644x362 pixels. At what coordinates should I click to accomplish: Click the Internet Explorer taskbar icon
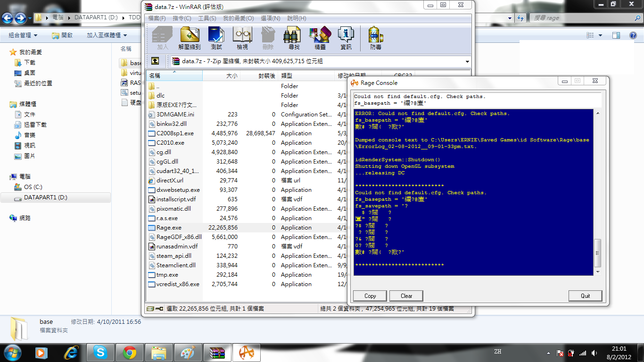point(71,352)
